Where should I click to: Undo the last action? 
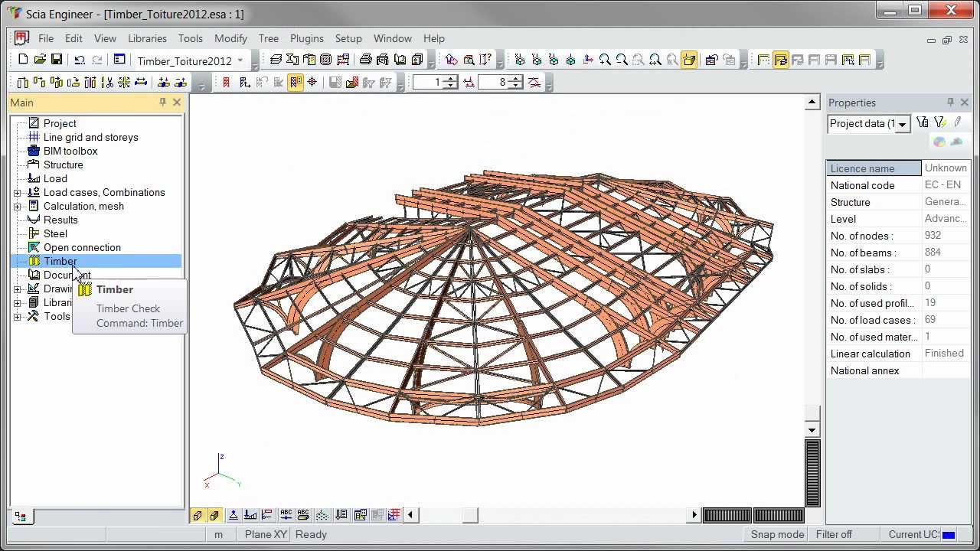click(x=79, y=60)
